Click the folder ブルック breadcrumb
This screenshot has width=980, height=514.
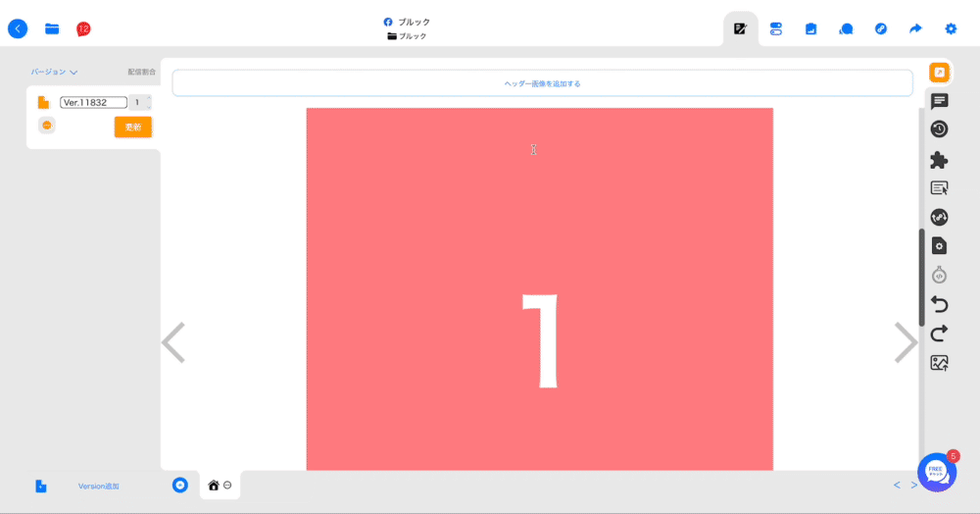(x=407, y=36)
